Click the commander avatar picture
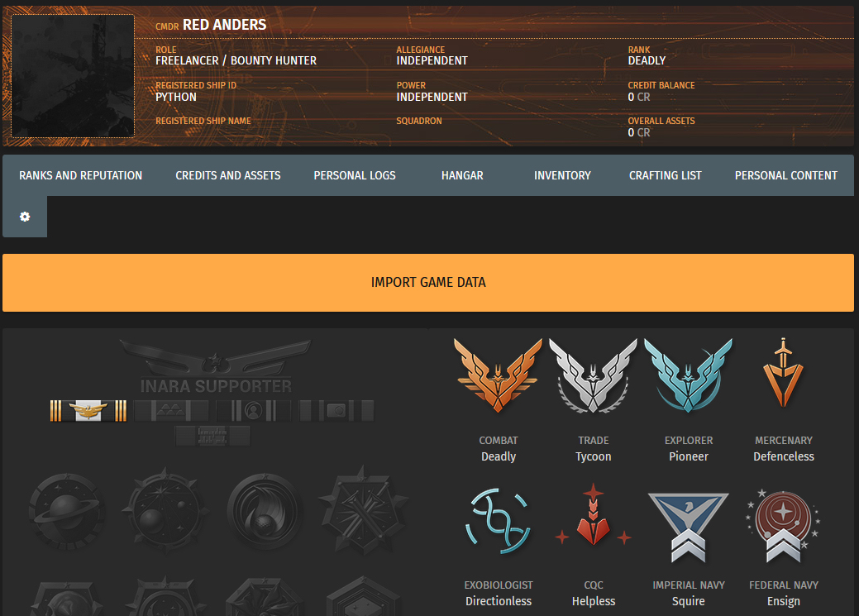The image size is (859, 616). (x=73, y=75)
